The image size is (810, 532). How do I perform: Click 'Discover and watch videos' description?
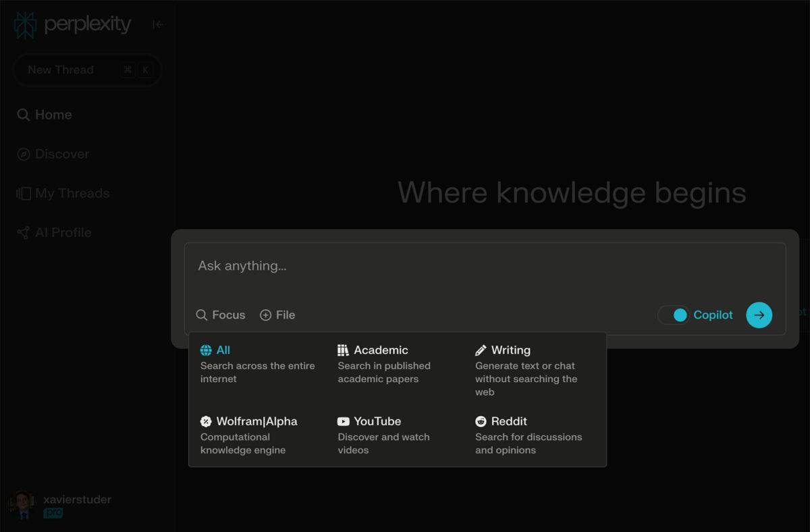click(383, 444)
